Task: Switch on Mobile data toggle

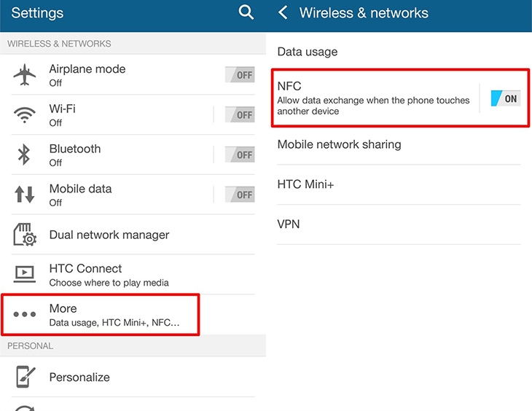Action: click(240, 195)
